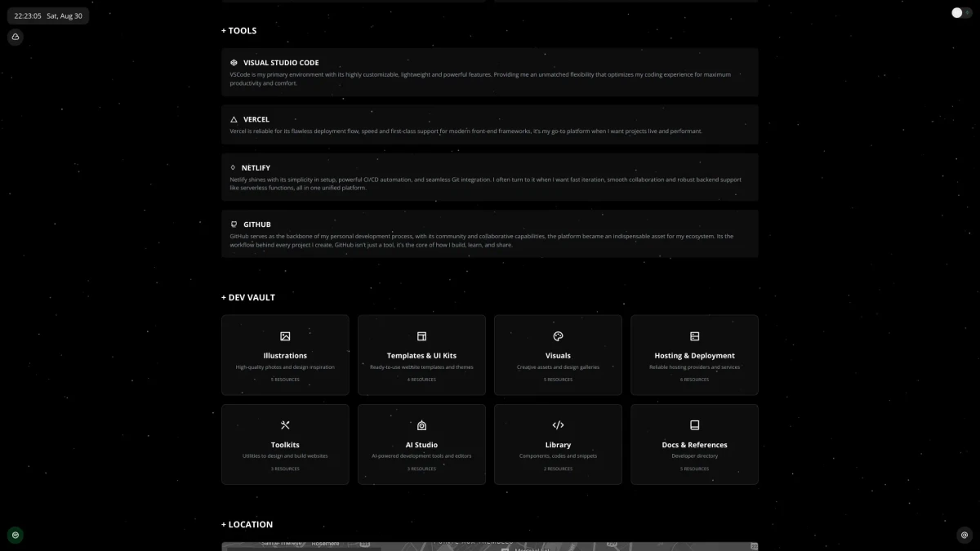Image resolution: width=980 pixels, height=551 pixels.
Task: Select the NETLIFY heading
Action: (256, 167)
